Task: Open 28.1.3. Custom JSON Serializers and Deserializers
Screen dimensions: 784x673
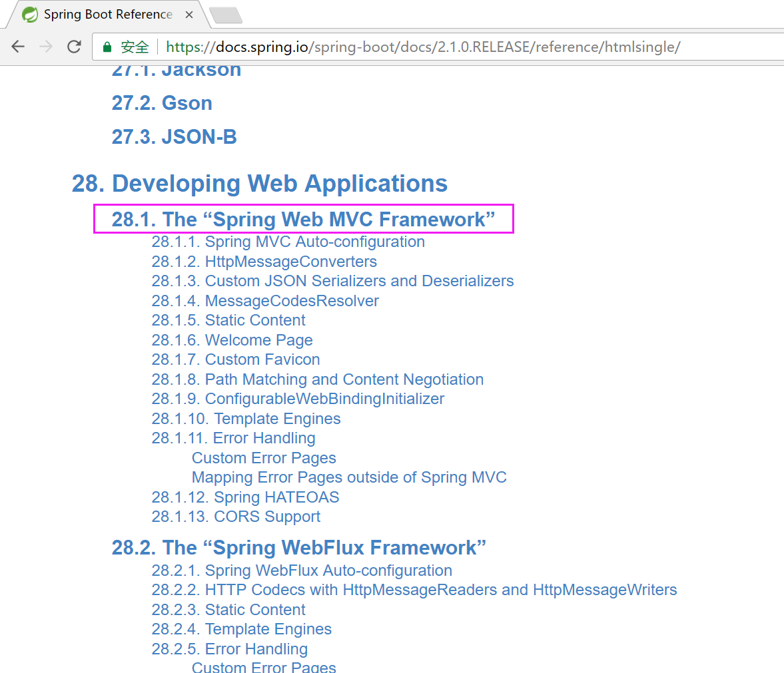Action: [x=332, y=281]
